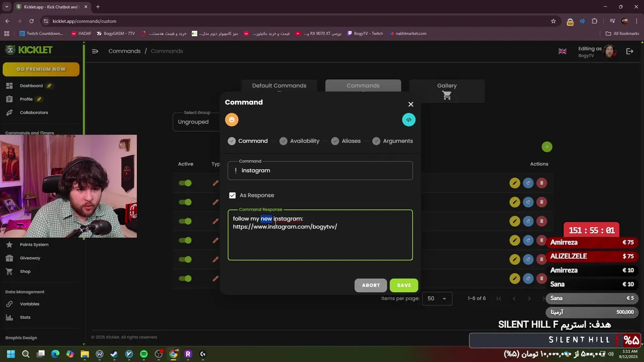644x362 pixels.
Task: Go to Availability step in dialog
Action: click(x=299, y=141)
